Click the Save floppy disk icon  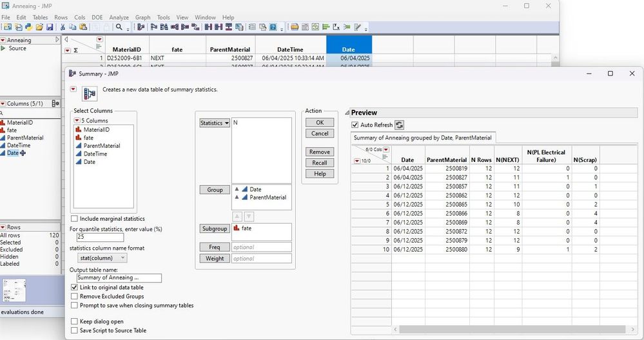pos(50,27)
